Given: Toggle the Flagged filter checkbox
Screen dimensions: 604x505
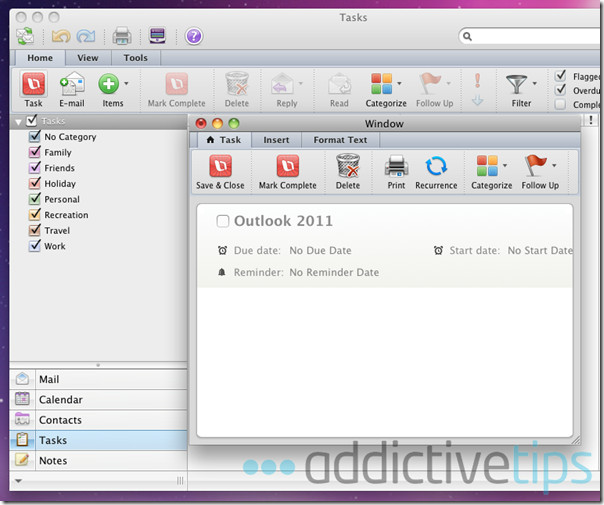Looking at the screenshot, I should pyautogui.click(x=560, y=76).
